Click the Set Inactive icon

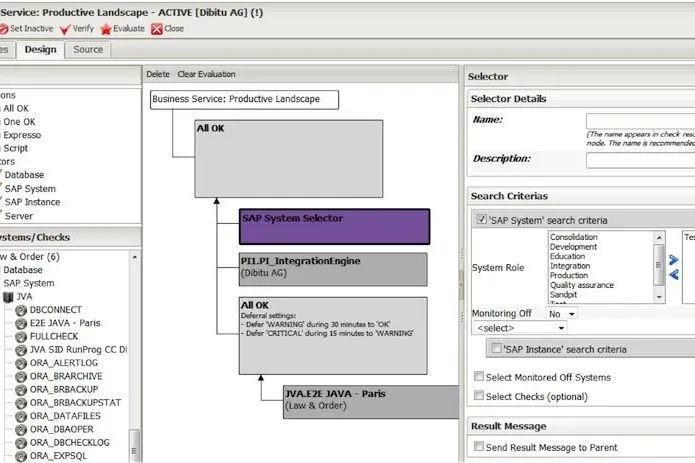coord(4,29)
